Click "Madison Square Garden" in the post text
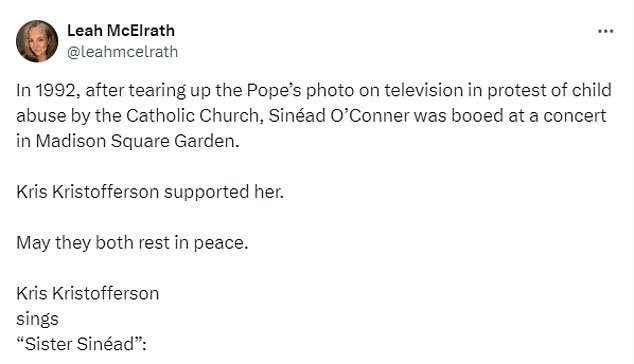The height and width of the screenshot is (364, 634). (137, 141)
